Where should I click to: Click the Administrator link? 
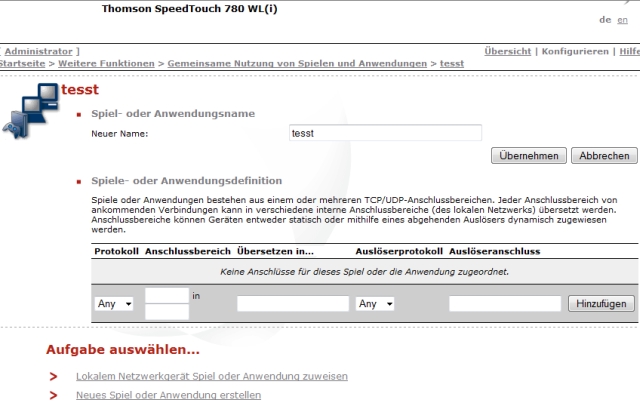click(39, 51)
